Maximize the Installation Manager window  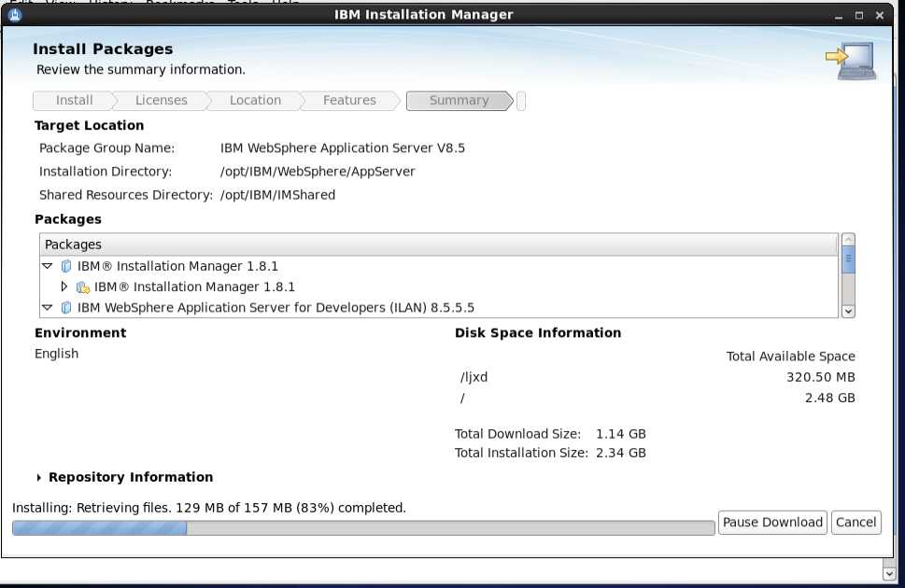(x=859, y=16)
